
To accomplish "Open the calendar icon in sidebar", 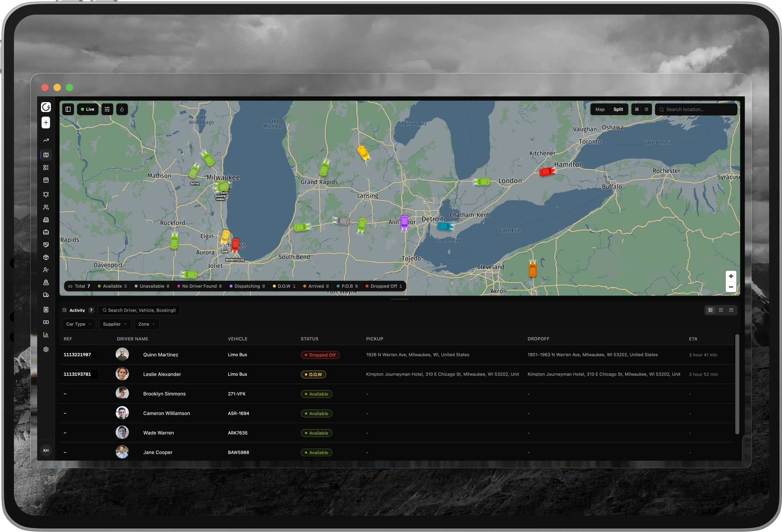I will coord(46,180).
